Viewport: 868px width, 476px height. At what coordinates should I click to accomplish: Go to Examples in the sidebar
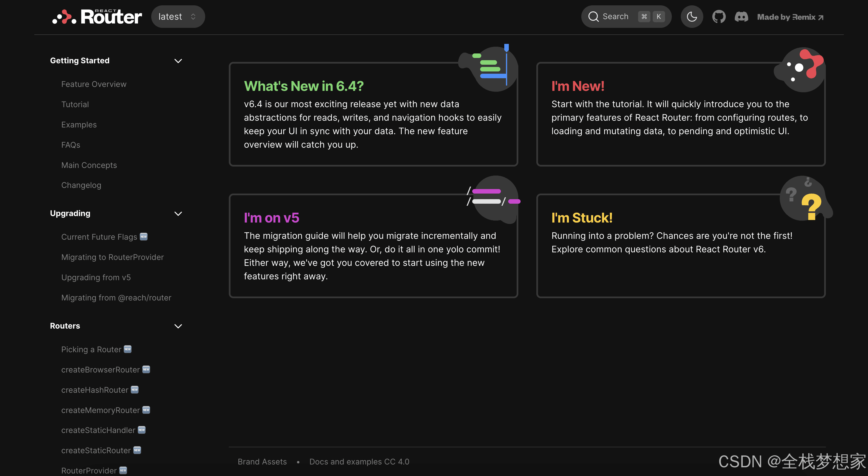coord(79,124)
